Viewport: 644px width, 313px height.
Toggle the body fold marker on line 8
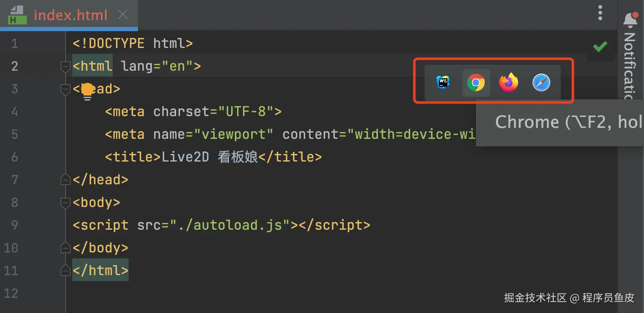pyautogui.click(x=65, y=203)
